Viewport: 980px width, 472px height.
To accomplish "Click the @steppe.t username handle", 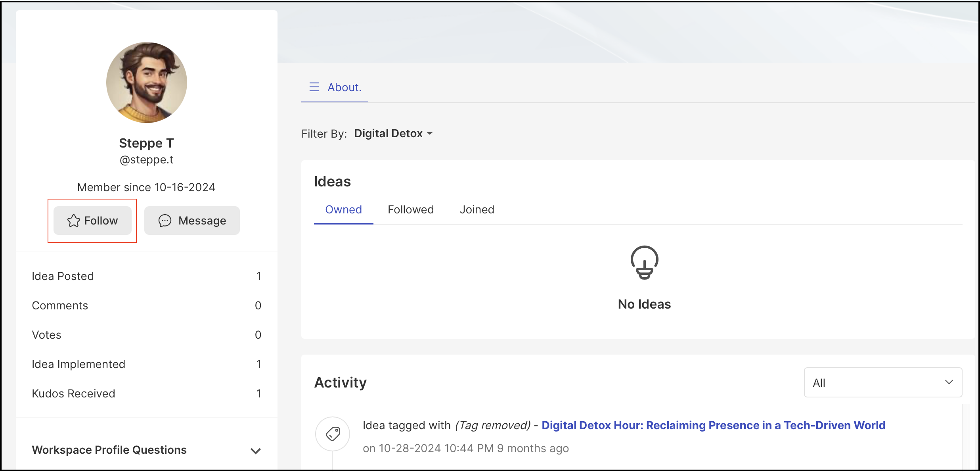I will tap(147, 159).
